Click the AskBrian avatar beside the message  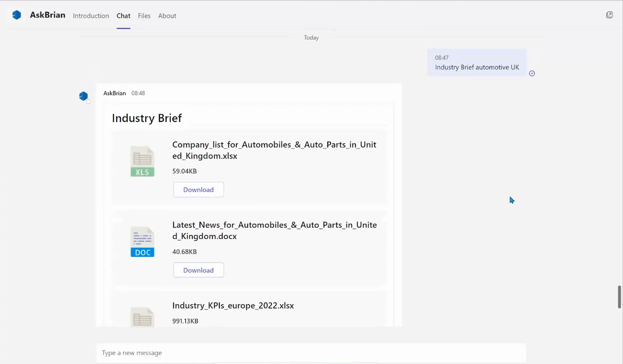tap(84, 96)
